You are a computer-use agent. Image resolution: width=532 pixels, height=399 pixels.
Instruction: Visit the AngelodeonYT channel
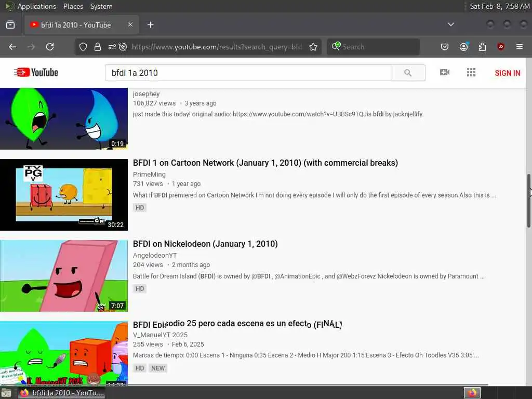pyautogui.click(x=155, y=256)
